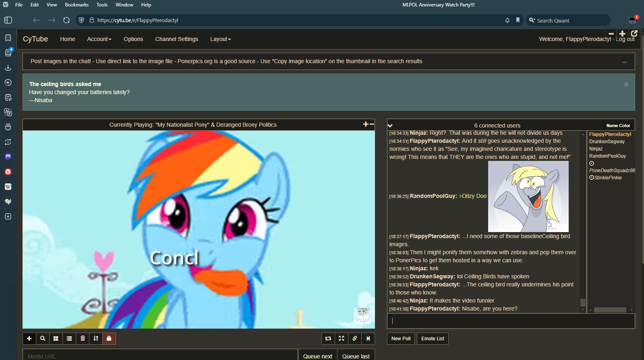Open the tracker shield icon in address bar
Viewport: 644px width, 360px height.
[81, 20]
